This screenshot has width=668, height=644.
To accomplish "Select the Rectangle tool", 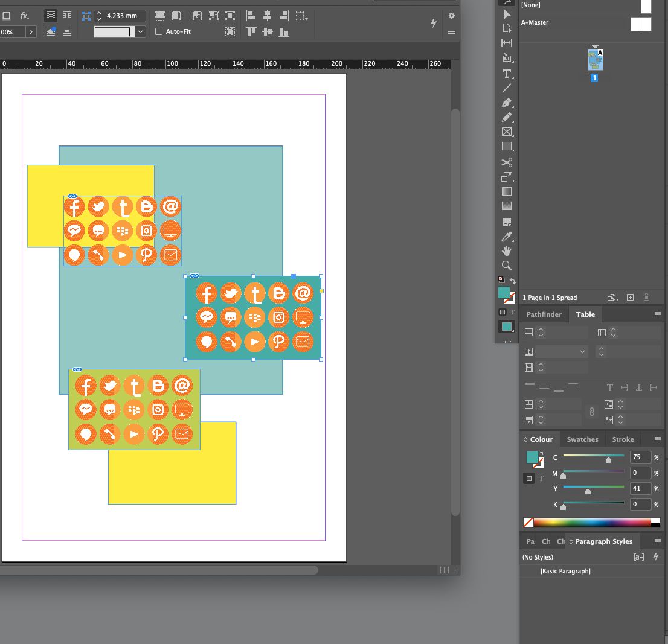I will [x=507, y=147].
